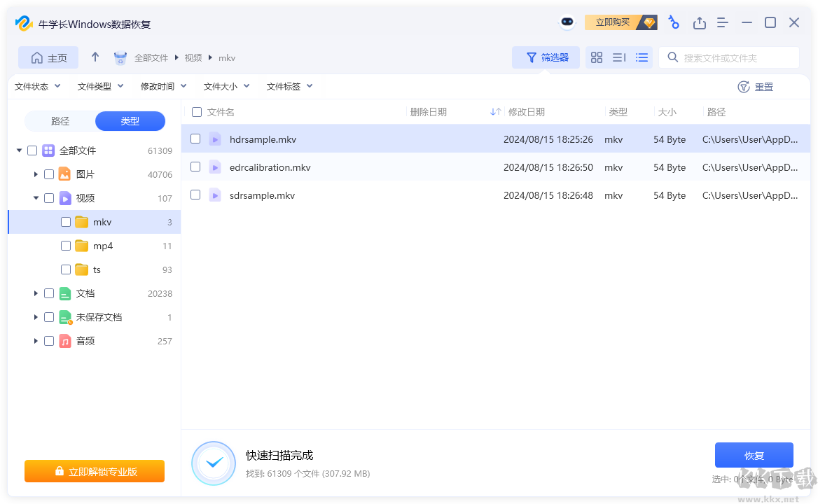The image size is (818, 504).
Task: Check the checkbox for hdrsample.mkv
Action: 195,139
